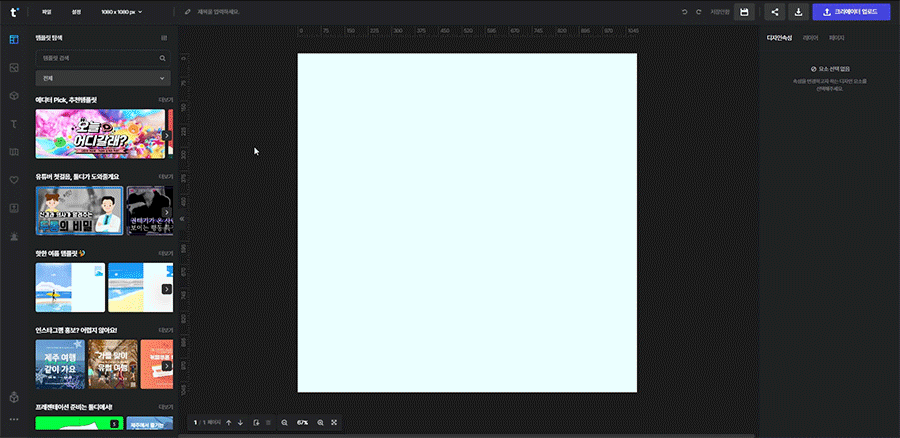Click the 크리에이터 업로드 button
Viewport: 900px width, 438px height.
click(x=849, y=12)
